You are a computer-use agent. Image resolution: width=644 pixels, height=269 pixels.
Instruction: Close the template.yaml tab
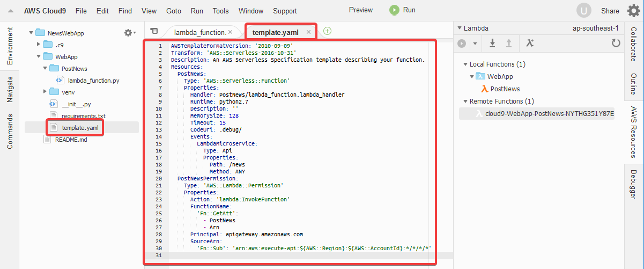pos(308,32)
